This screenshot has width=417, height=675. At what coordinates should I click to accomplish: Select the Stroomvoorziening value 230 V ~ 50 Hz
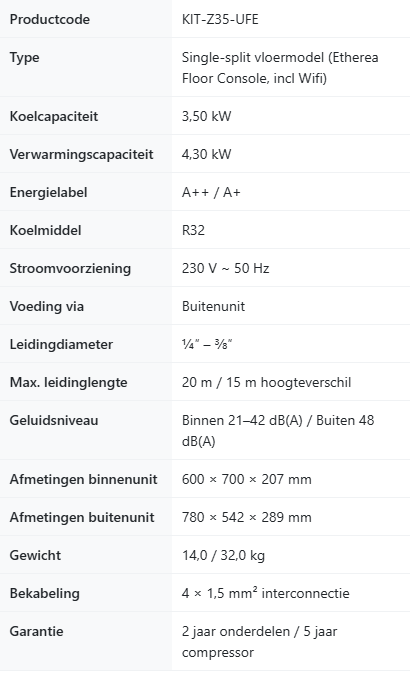(225, 268)
